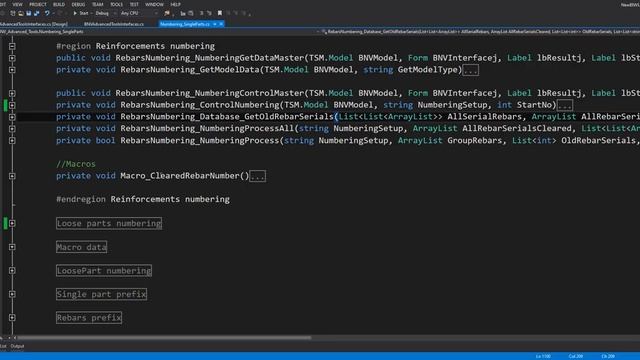Click the Undo toolbar icon
The height and width of the screenshot is (360, 640).
pos(47,13)
